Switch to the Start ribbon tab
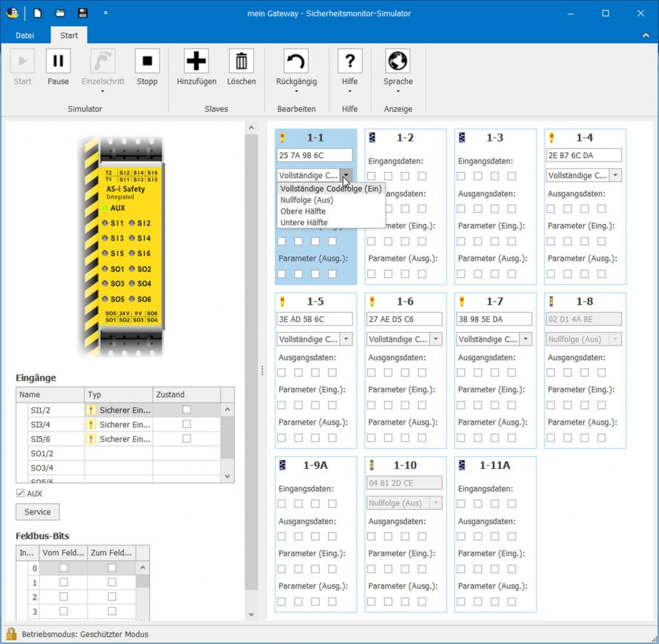 pos(68,35)
